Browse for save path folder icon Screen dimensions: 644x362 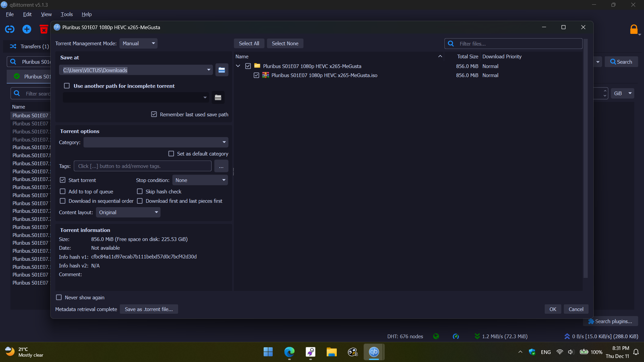tap(222, 70)
